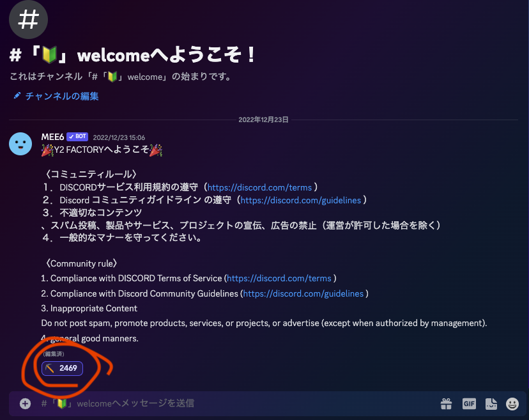529x420 pixels.
Task: Click the 2022年12月23日 date divider text
Action: coord(263,120)
